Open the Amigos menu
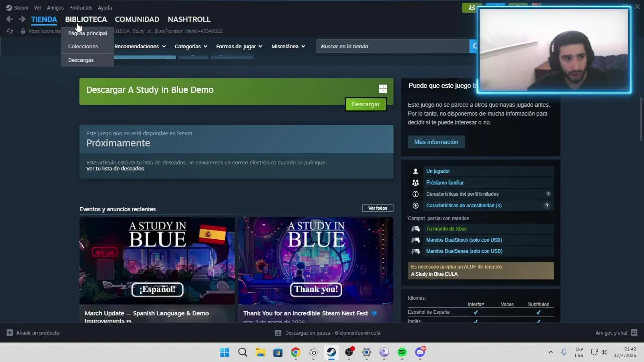The image size is (644, 362). pyautogui.click(x=55, y=8)
